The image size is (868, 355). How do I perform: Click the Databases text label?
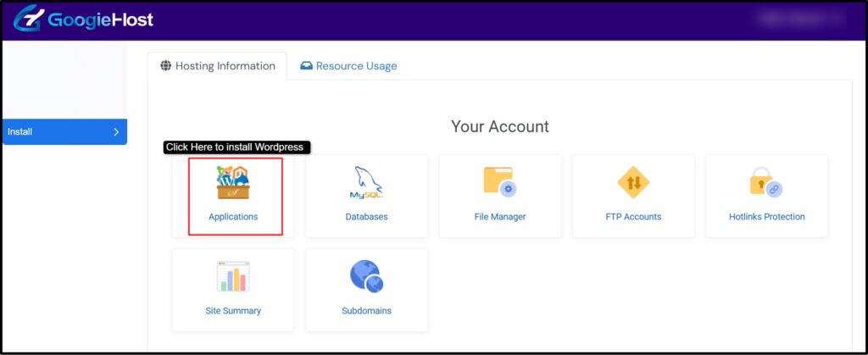366,217
